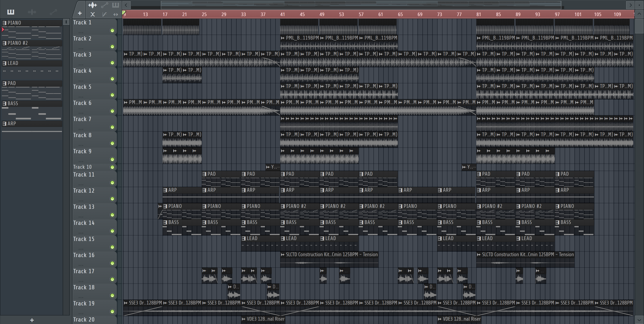Select the BASS pattern in picker

click(13, 103)
